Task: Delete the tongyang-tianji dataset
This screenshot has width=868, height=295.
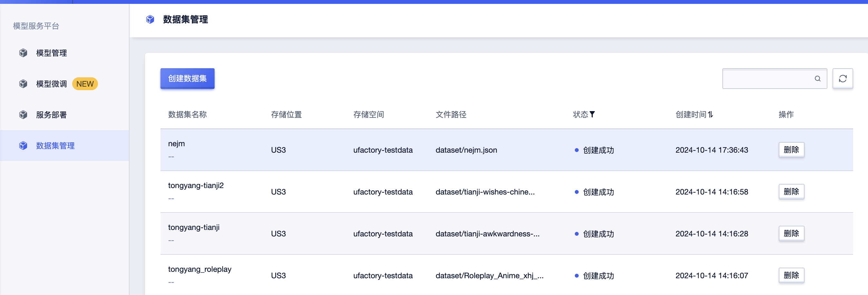Action: (792, 233)
